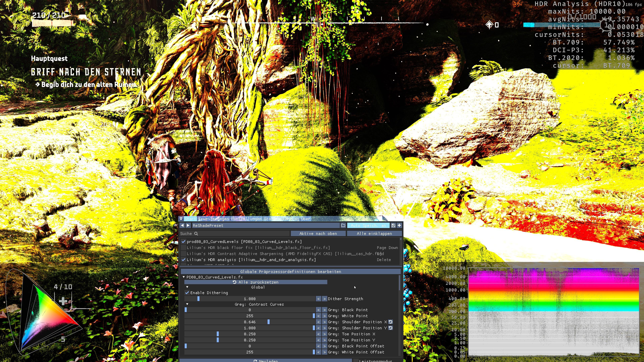Viewport: 644px width, 362px height.
Task: Click the Neuladen reload button
Action: coord(266,360)
